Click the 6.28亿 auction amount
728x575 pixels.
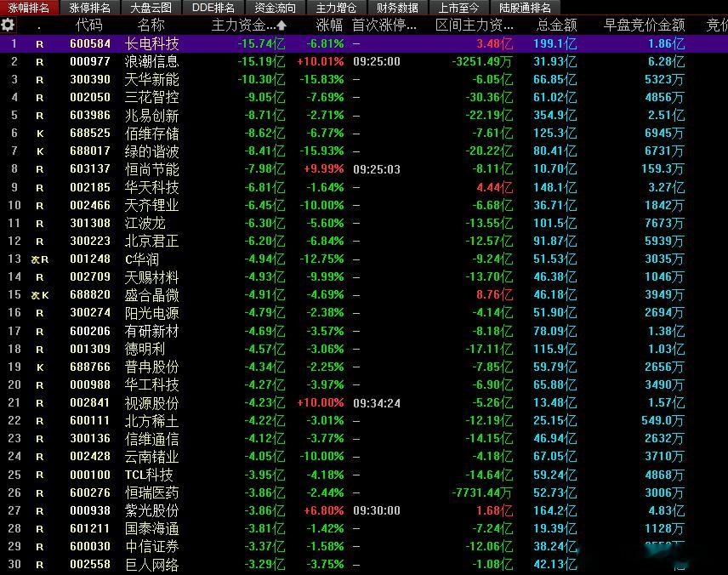pos(666,61)
